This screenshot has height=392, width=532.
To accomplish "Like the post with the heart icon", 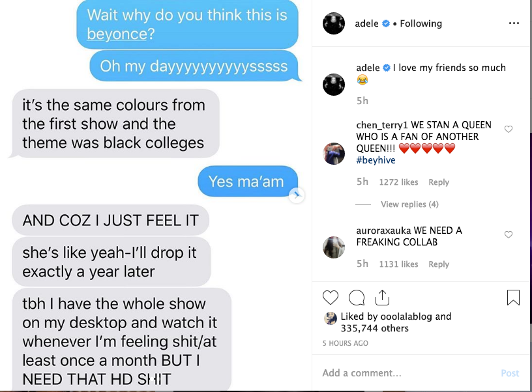I will 330,298.
